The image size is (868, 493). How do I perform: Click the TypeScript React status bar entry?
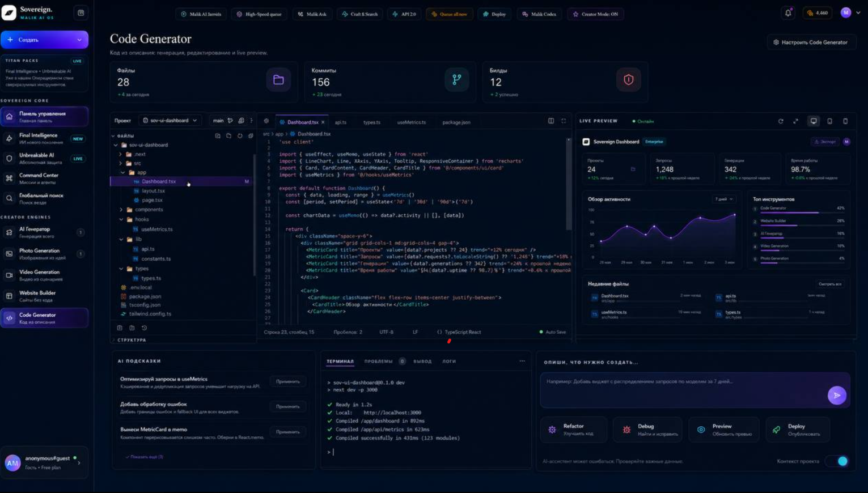(459, 332)
